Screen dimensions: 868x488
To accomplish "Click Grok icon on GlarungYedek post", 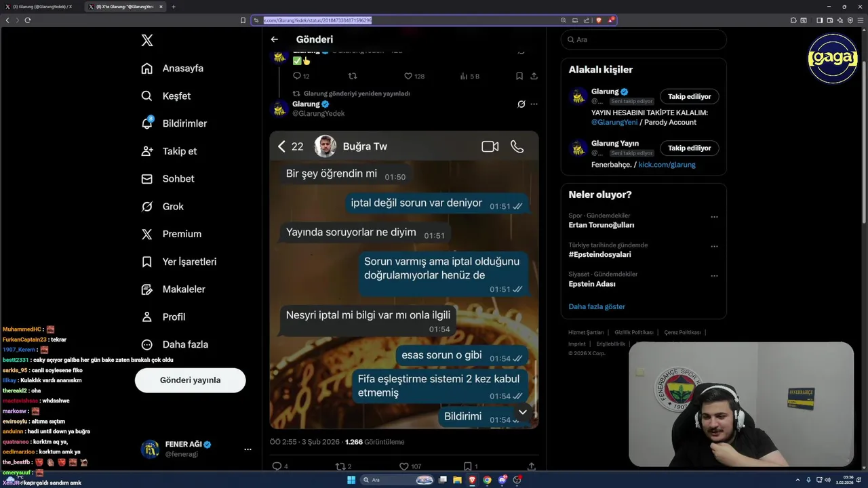I will coord(521,104).
